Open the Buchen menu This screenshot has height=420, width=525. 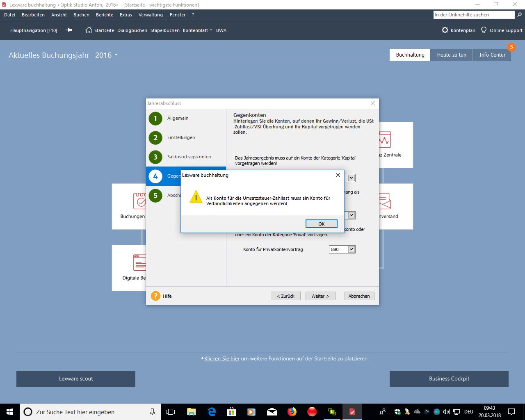point(81,15)
